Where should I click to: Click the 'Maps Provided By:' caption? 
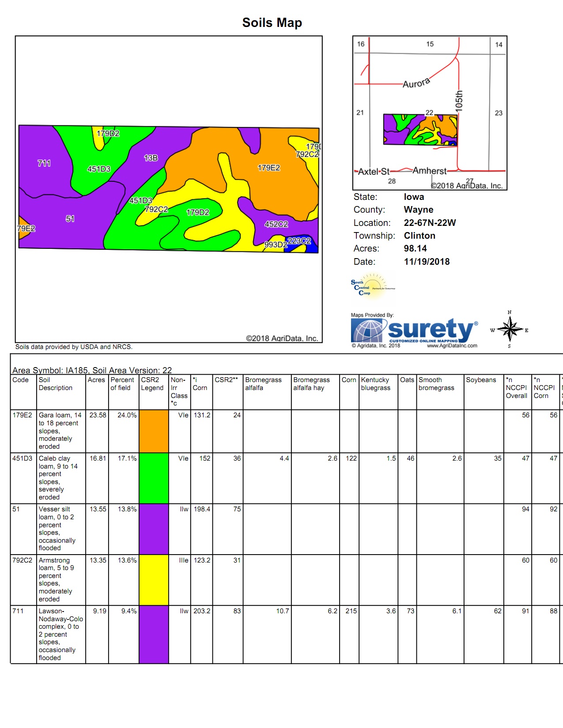[x=372, y=315]
